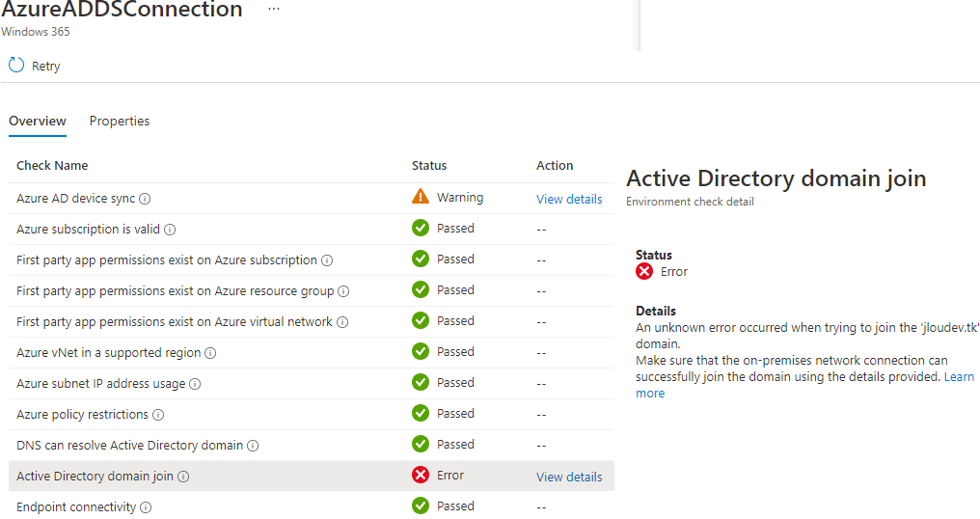Click the Action column header
Screen dimensions: 980x519
[x=555, y=165]
